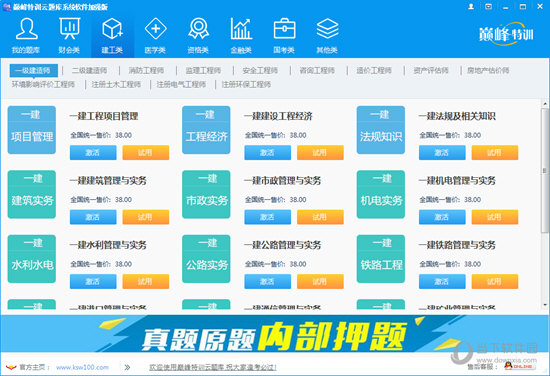Switch to the 咨询工程师 tab
Screen dimensions: 550x376
317,70
